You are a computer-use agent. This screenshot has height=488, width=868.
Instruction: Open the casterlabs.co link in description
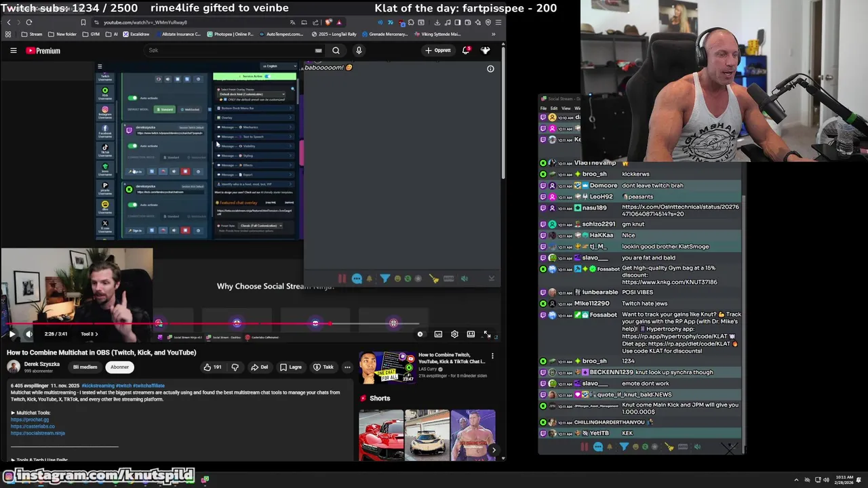(x=33, y=426)
